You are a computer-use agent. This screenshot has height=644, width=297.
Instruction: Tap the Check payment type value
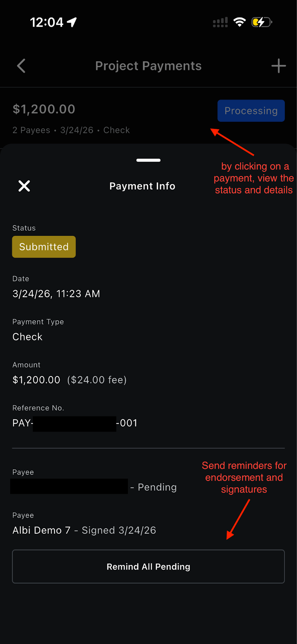[x=27, y=337]
